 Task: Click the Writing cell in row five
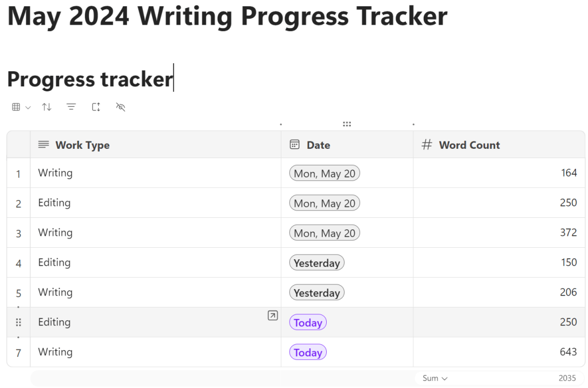tap(55, 292)
